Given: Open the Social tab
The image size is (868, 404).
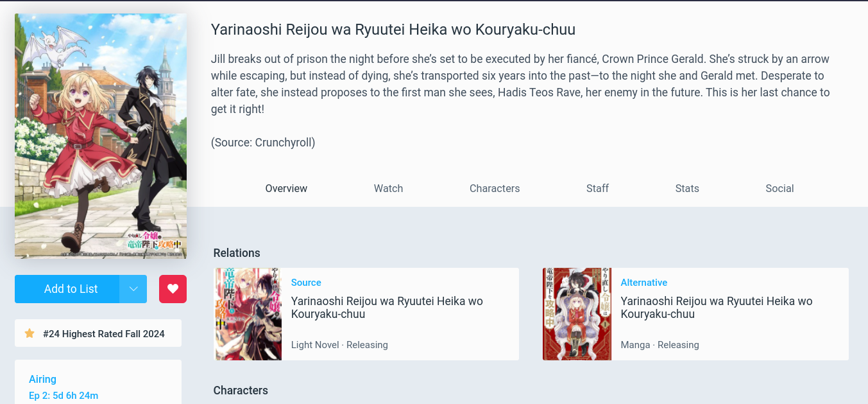Looking at the screenshot, I should (779, 188).
